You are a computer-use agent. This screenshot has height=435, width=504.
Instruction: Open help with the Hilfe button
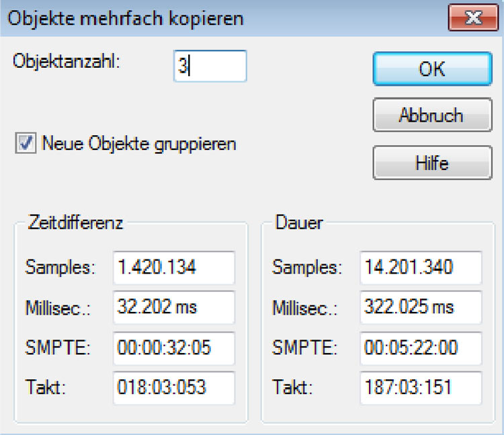pos(432,163)
